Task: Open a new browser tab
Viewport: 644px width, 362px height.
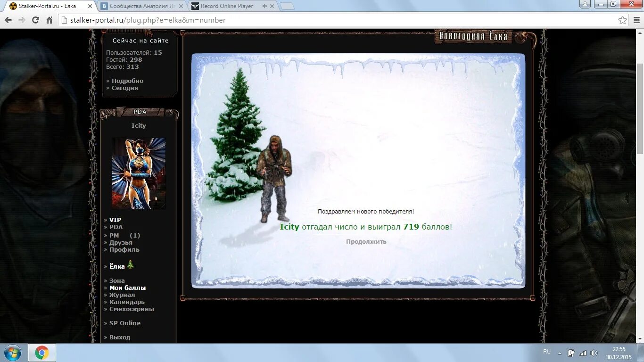Action: pos(287,6)
